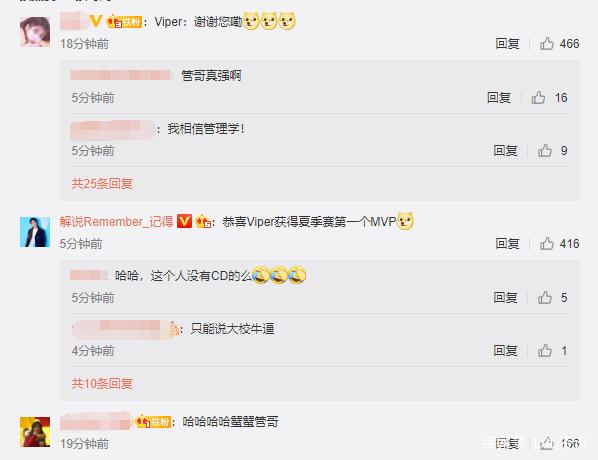
Task: Click the orange V verified badge beside 解说Remember_记得
Action: coord(184,221)
